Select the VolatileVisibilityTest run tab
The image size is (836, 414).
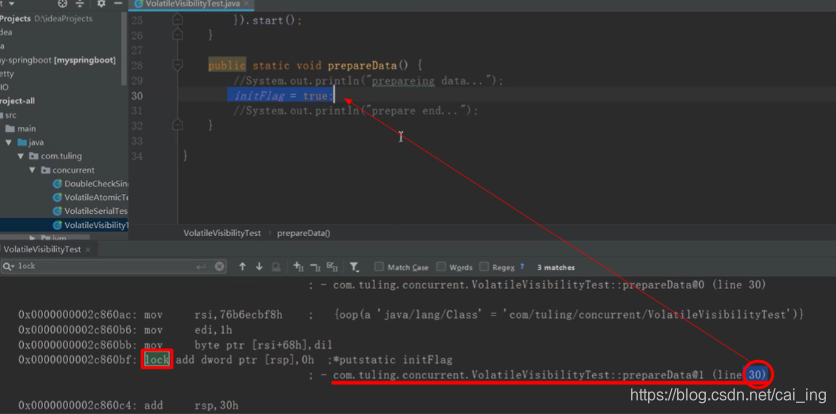click(42, 249)
